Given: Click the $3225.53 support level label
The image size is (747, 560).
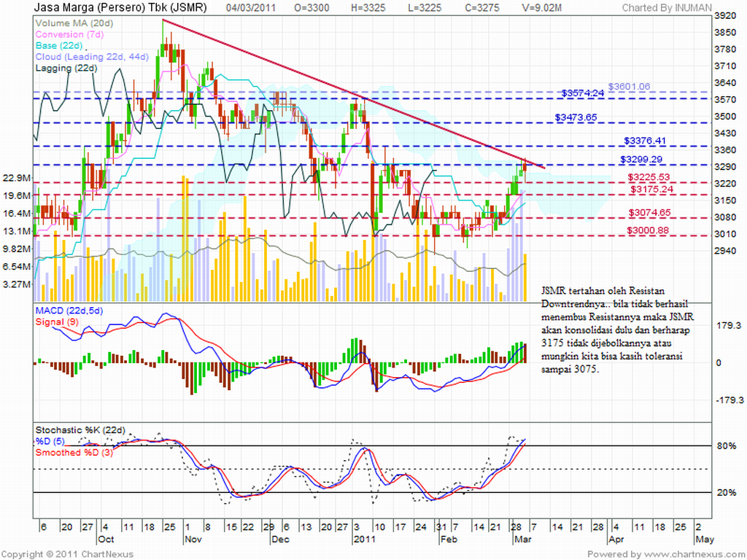Looking at the screenshot, I should point(649,177).
